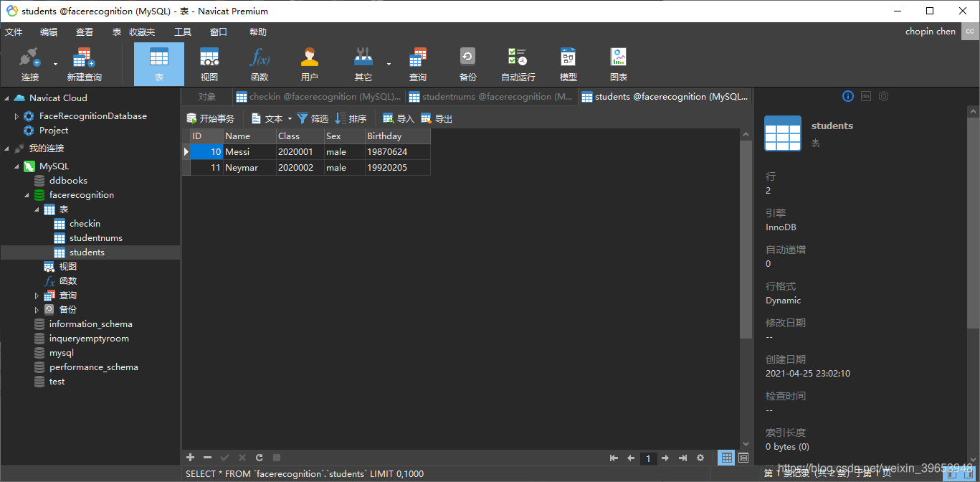The width and height of the screenshot is (980, 482).
Task: Add a record with plus icon
Action: [191, 458]
